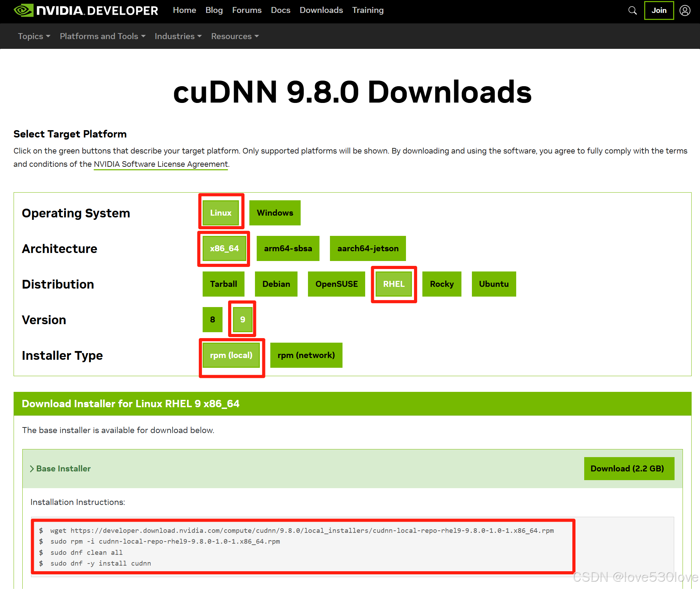Choose arm64-sbsa architecture
The image size is (700, 589).
click(288, 248)
